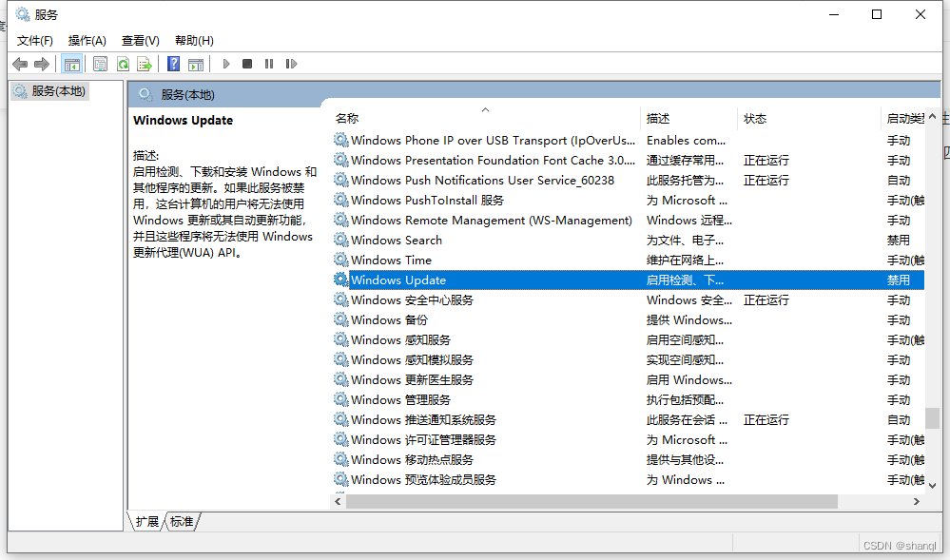
Task: Sort by the 名称 column header
Action: pos(347,118)
